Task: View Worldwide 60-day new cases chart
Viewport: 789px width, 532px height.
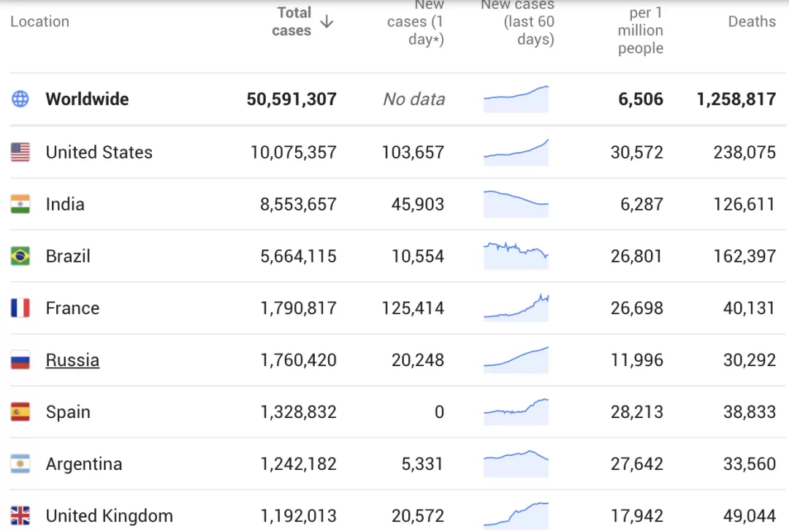Action: tap(517, 99)
